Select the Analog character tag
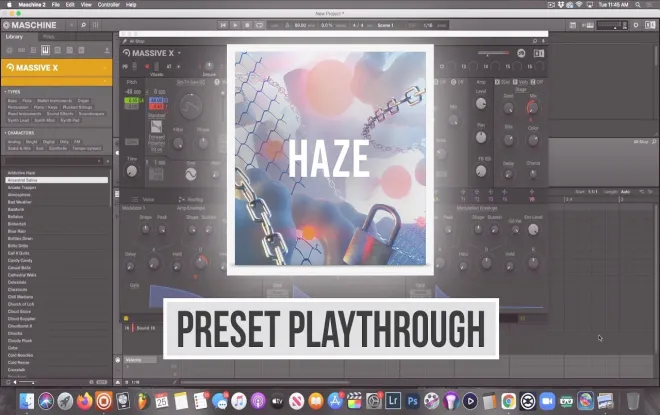660x415 pixels. [14, 142]
